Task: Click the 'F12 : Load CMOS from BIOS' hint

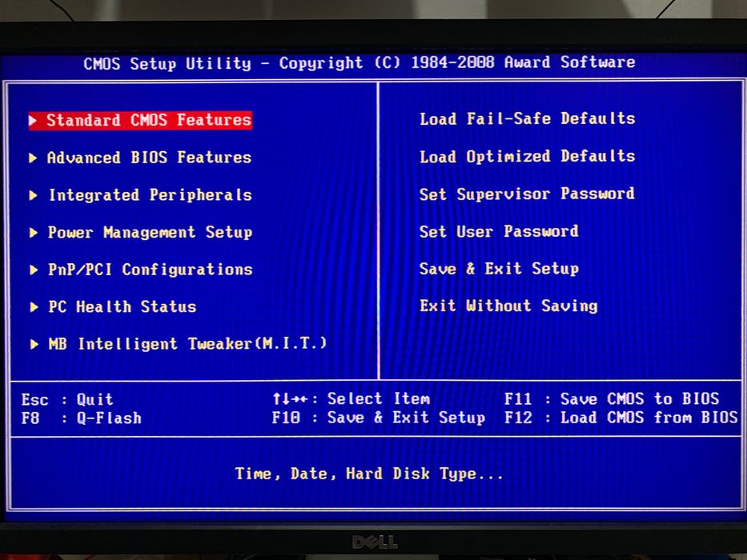Action: point(620,418)
